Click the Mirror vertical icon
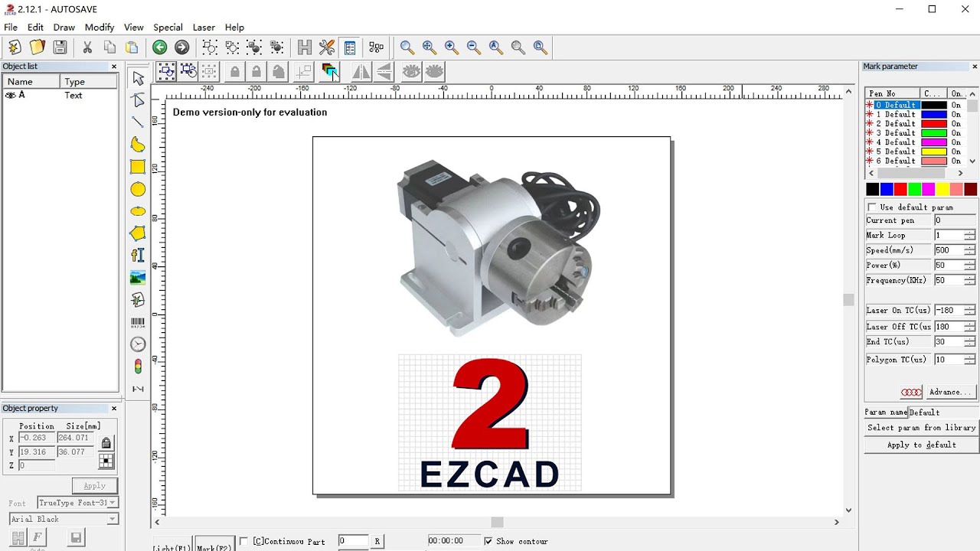Viewport: 980px width, 551px height. click(x=384, y=72)
